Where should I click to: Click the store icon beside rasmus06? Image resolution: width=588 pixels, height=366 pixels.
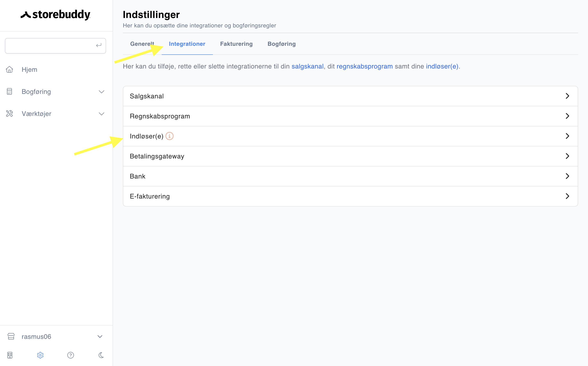pyautogui.click(x=11, y=337)
